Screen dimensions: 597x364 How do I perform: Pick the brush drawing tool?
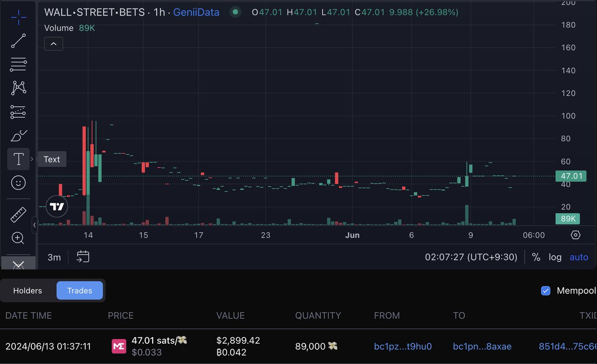coord(18,135)
